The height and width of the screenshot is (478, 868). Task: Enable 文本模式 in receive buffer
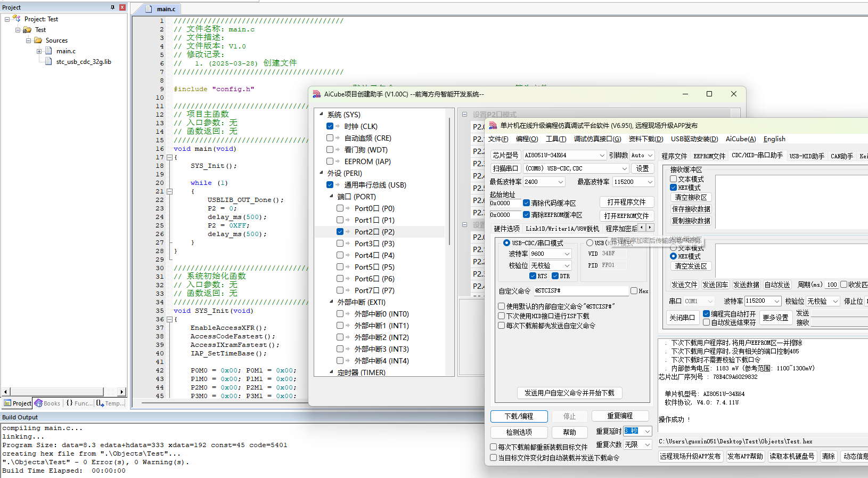click(673, 179)
